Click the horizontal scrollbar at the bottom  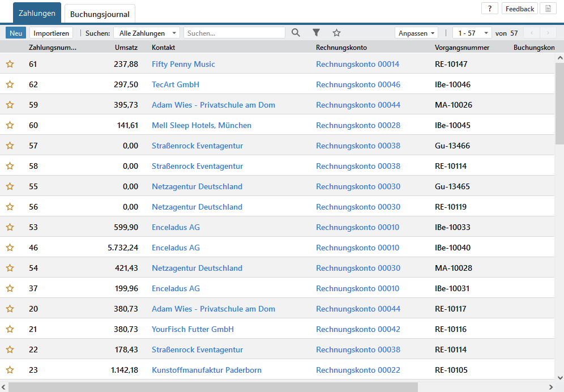click(x=213, y=387)
